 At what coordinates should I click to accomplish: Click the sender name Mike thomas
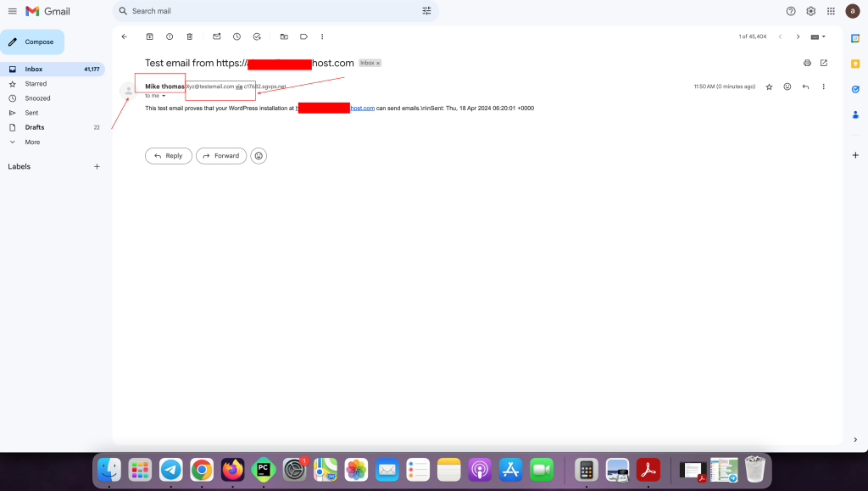[164, 86]
